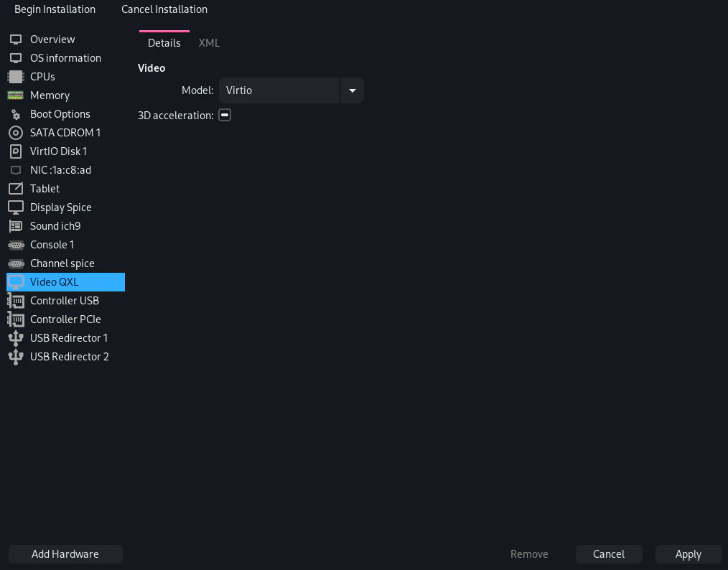Image resolution: width=728 pixels, height=570 pixels.
Task: Apply the video settings changes
Action: pyautogui.click(x=688, y=554)
